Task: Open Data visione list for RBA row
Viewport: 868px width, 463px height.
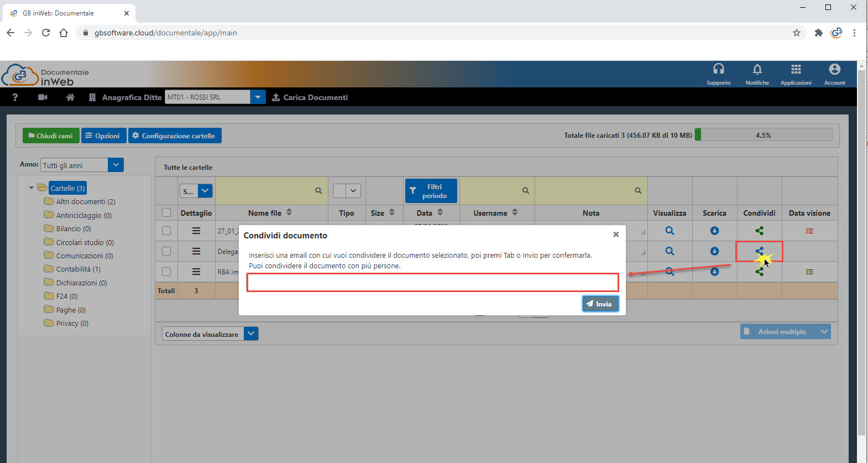Action: (x=809, y=272)
